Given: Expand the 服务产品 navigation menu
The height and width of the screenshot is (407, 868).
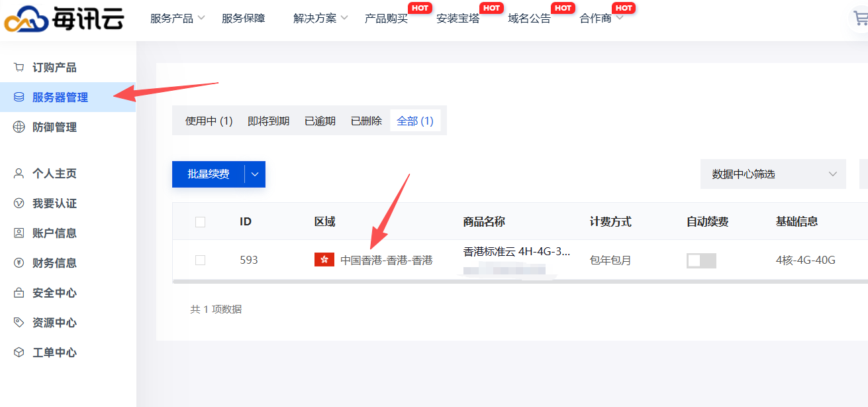Looking at the screenshot, I should (x=177, y=19).
